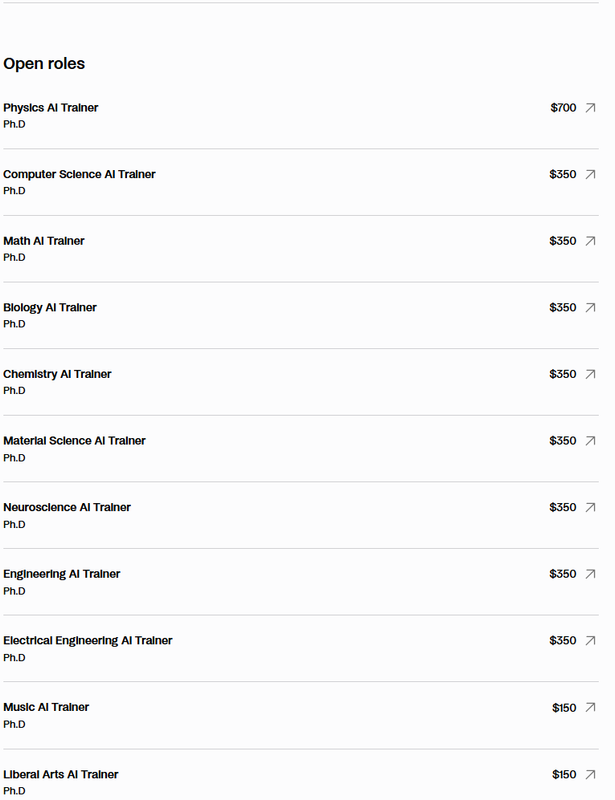Open Material Science AI Trainer arrow icon
The width and height of the screenshot is (615, 800).
tap(590, 441)
